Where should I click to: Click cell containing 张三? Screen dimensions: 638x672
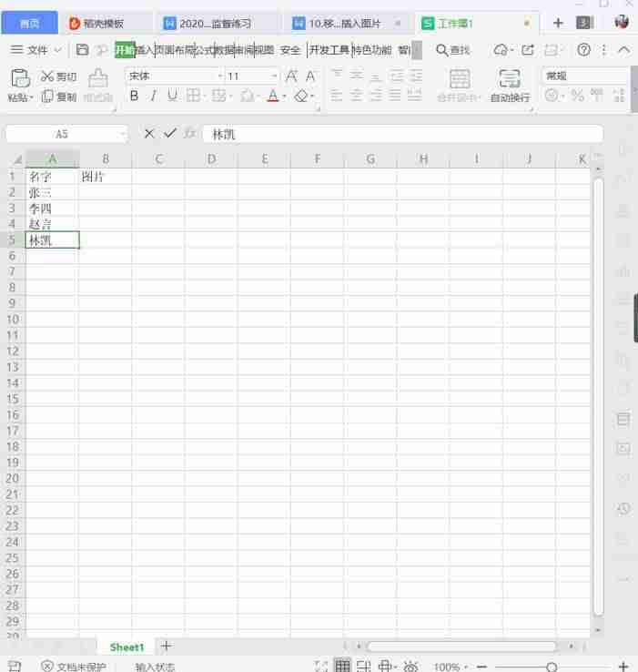pos(52,192)
